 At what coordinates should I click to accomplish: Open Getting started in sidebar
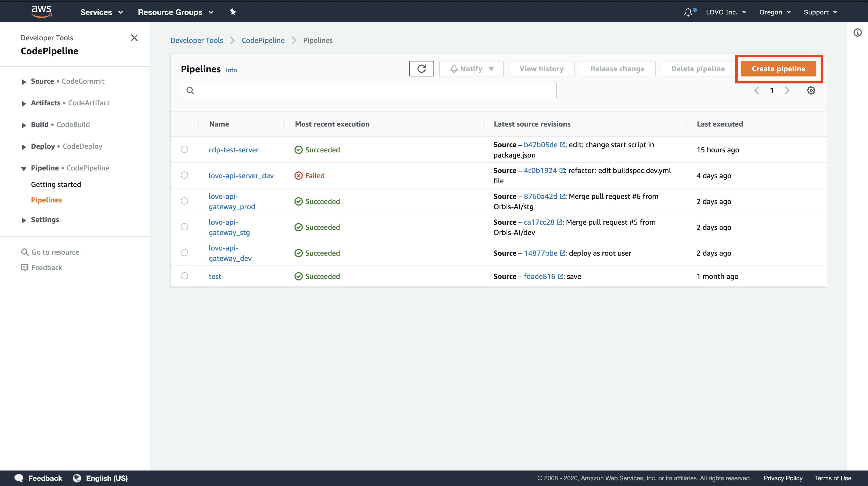tap(56, 184)
